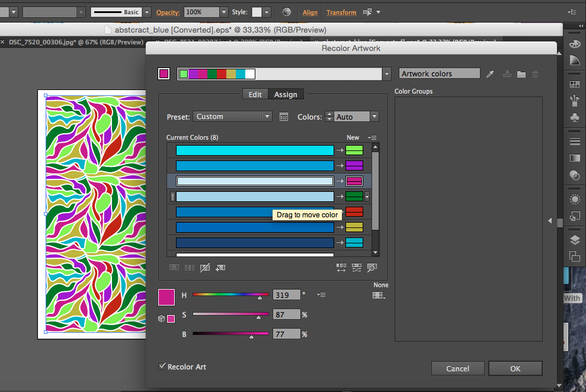Open the Symbols panel club icon in right dock
586x392 pixels.
click(575, 117)
